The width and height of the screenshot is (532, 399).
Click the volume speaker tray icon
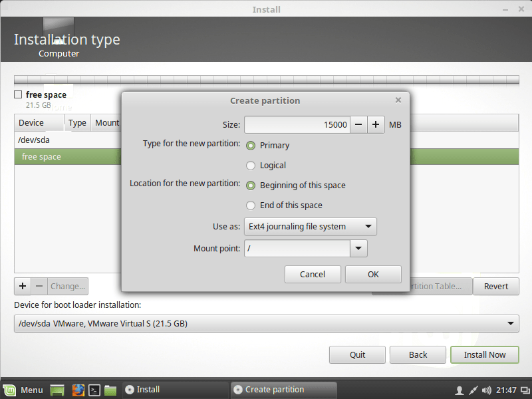pos(487,390)
